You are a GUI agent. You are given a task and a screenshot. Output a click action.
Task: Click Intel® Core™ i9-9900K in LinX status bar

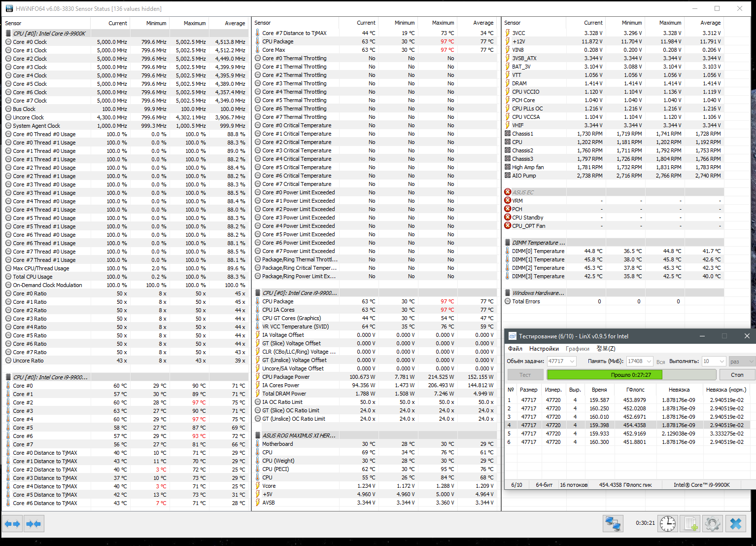(x=702, y=485)
